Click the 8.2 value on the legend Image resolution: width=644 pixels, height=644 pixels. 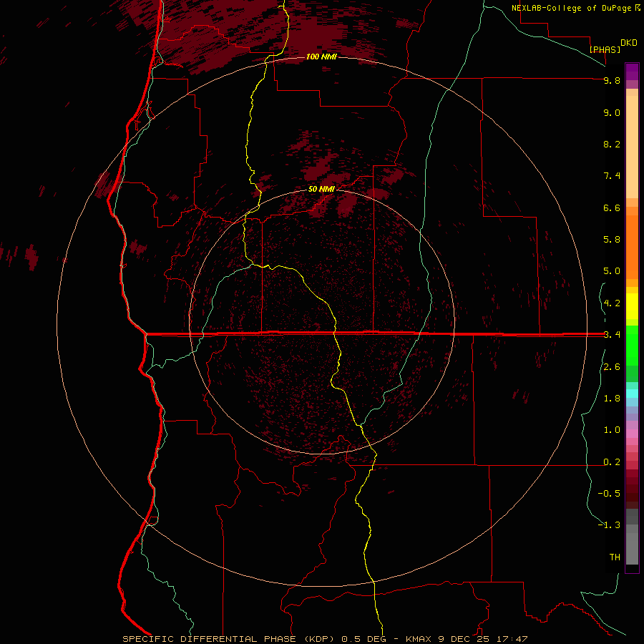[612, 144]
